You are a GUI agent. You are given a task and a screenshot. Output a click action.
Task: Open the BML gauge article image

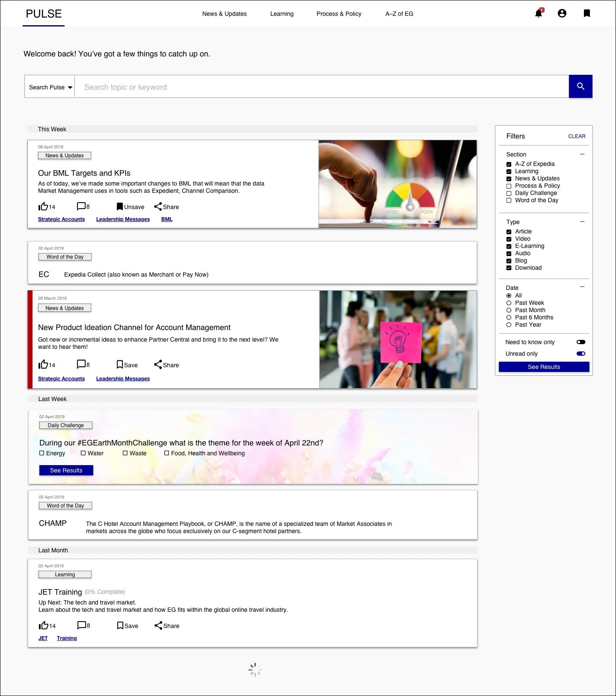[x=397, y=184]
